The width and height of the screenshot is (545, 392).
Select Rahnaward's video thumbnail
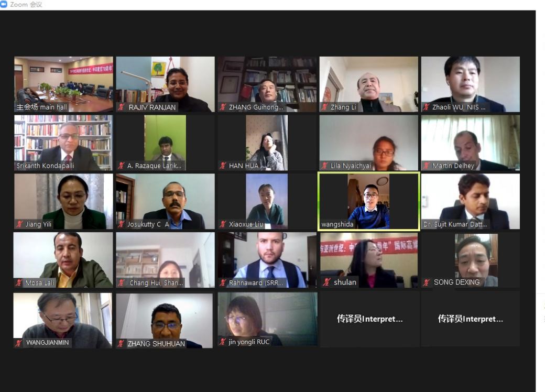click(x=267, y=260)
